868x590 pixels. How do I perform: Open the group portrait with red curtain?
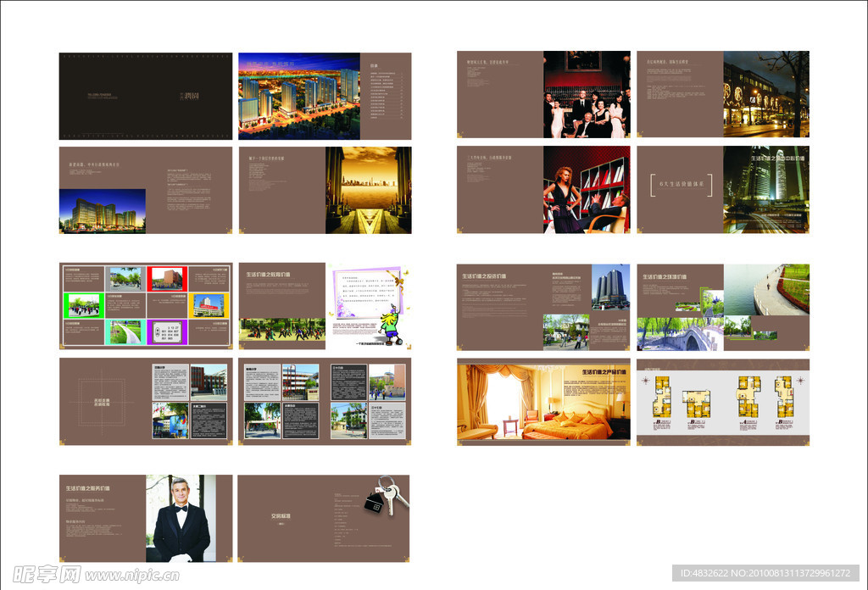pos(587,95)
